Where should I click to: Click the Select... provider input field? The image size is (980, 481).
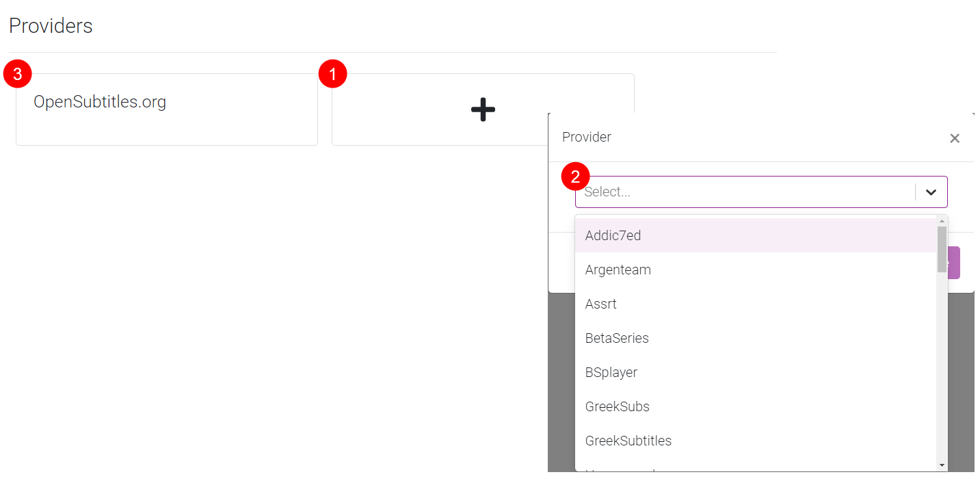point(745,192)
